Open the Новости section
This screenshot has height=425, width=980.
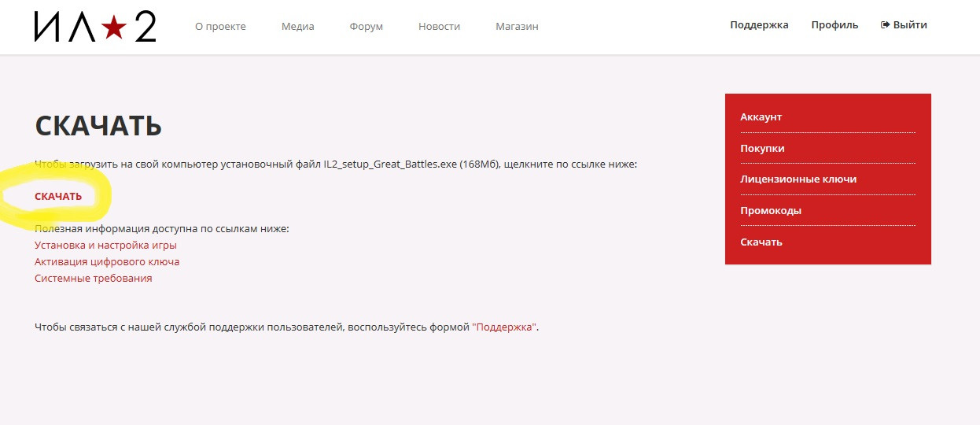point(439,26)
